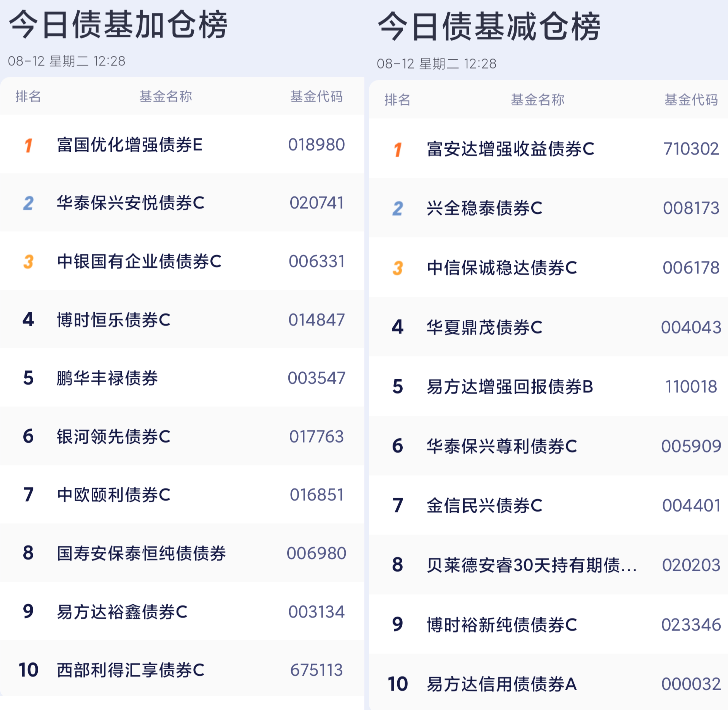
Task: Open fund 易方达增强回报债券B
Action: (510, 387)
